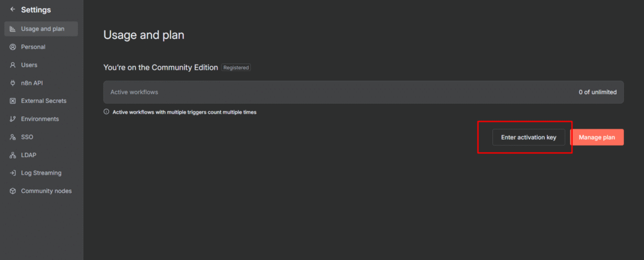Click the back arrow next to Settings
This screenshot has width=644, height=260.
click(13, 10)
